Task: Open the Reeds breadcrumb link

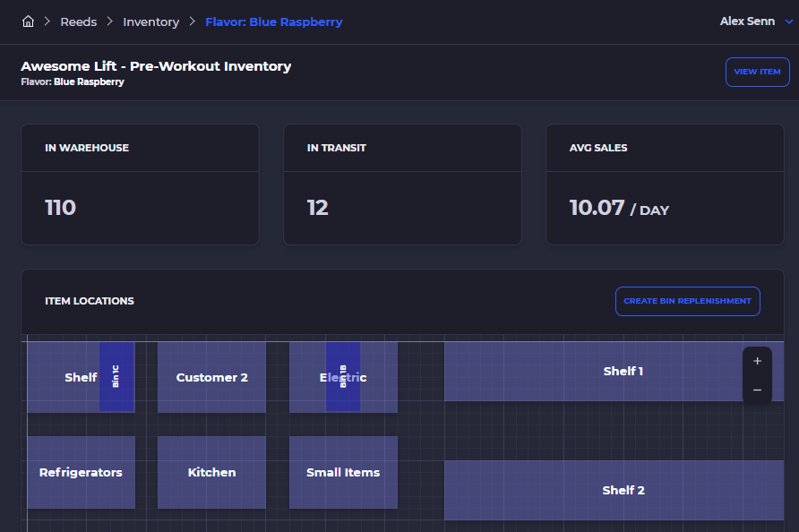Action: coord(79,21)
